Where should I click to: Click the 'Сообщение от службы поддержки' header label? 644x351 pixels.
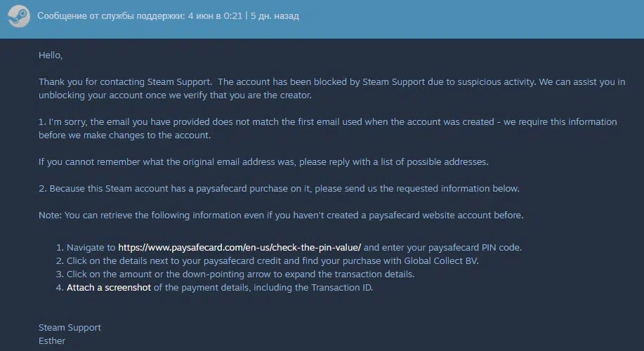(x=111, y=16)
